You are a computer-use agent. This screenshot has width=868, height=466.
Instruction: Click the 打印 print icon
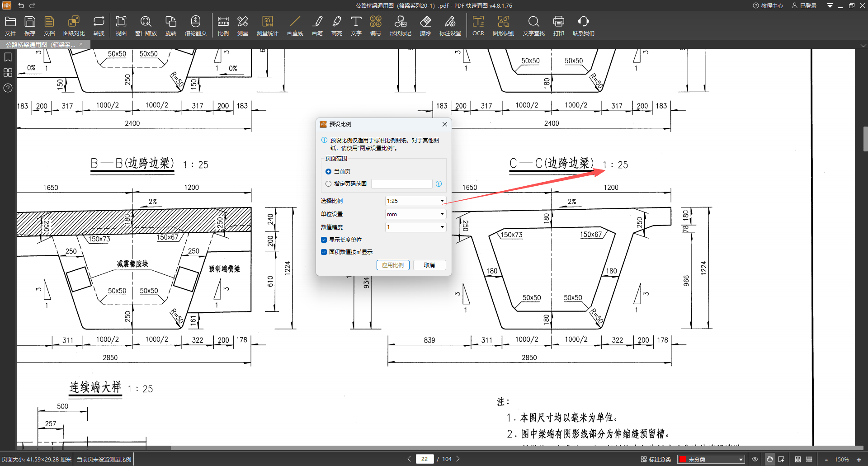(558, 26)
